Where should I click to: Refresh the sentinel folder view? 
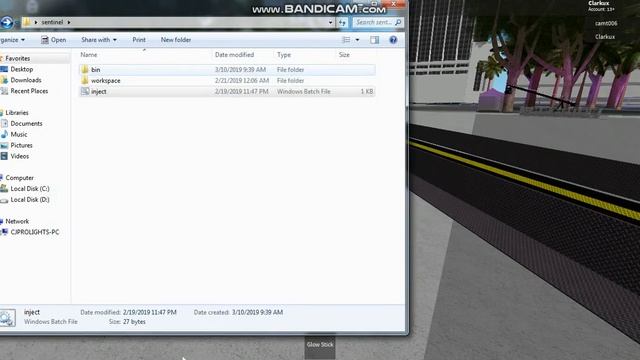pos(342,22)
